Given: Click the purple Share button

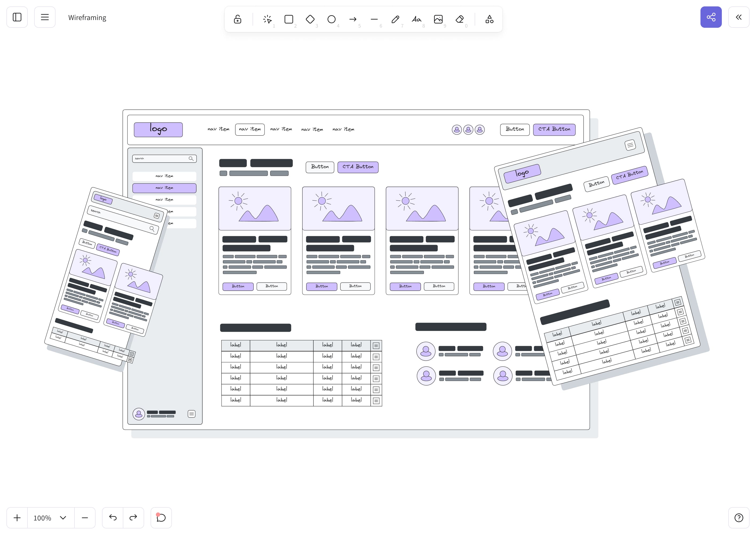Looking at the screenshot, I should (711, 17).
